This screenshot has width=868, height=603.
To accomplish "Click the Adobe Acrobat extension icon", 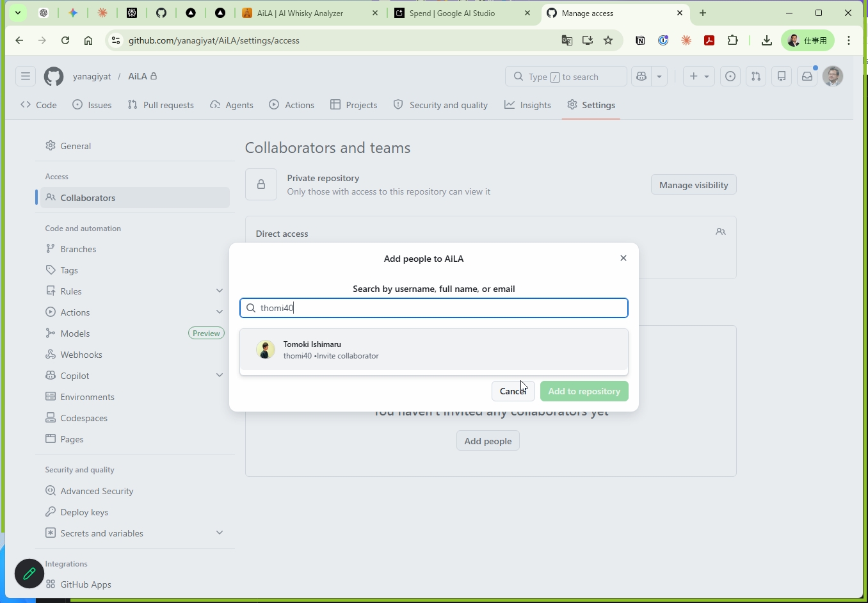I will tap(709, 40).
